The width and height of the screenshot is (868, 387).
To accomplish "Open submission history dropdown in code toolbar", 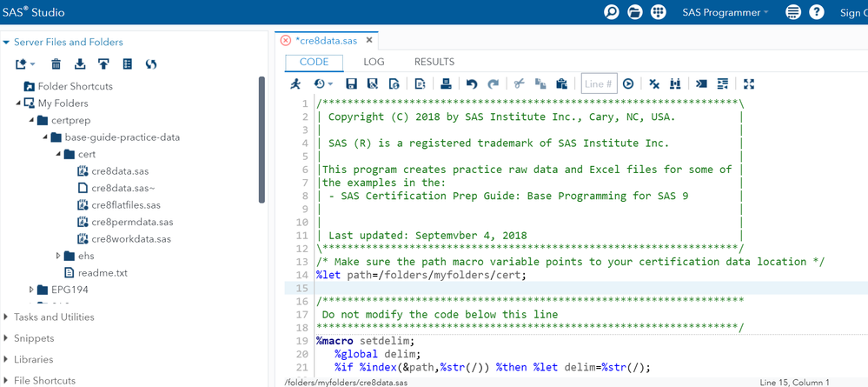I will tap(323, 83).
